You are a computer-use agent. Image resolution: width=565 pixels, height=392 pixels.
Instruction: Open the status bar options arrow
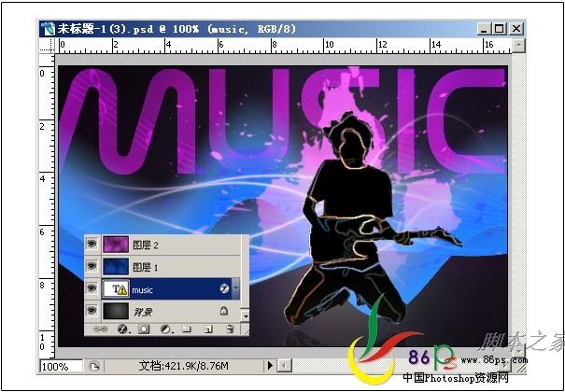click(x=270, y=367)
